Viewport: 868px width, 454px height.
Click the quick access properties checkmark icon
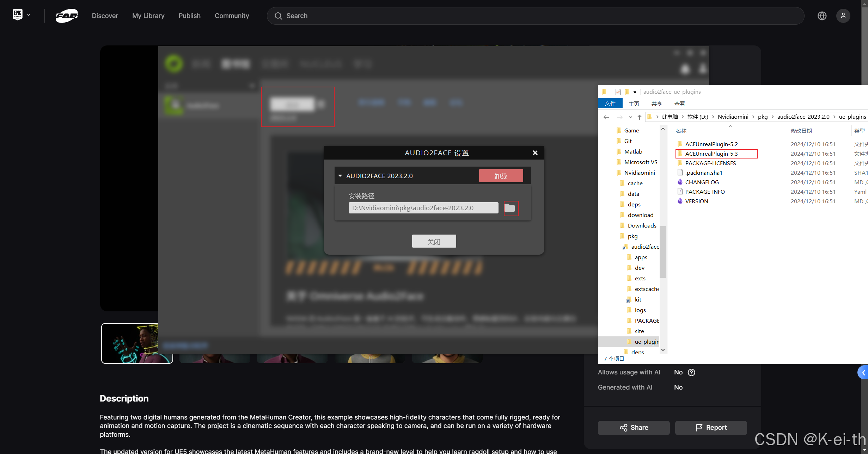(x=618, y=92)
